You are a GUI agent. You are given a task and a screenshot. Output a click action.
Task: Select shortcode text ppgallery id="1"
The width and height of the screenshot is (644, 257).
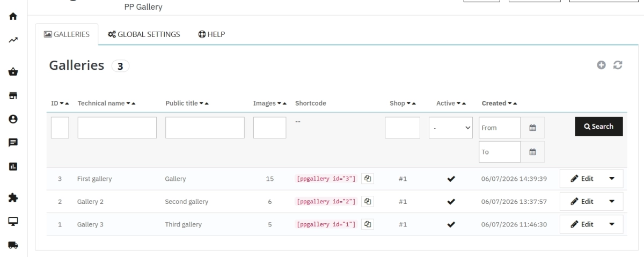pos(326,224)
